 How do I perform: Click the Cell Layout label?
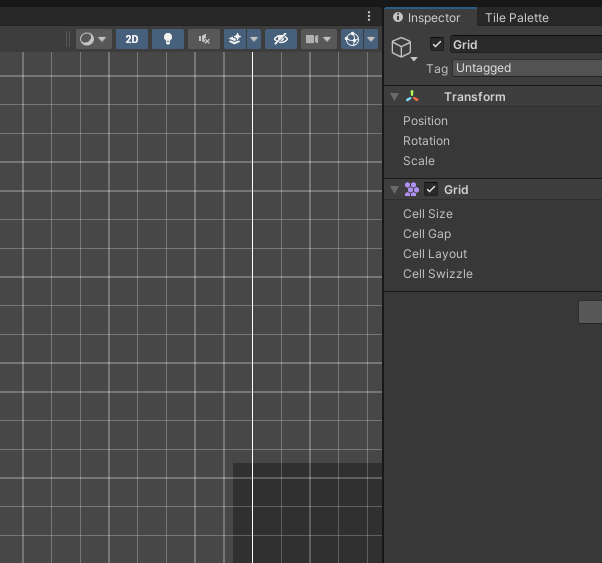click(435, 254)
